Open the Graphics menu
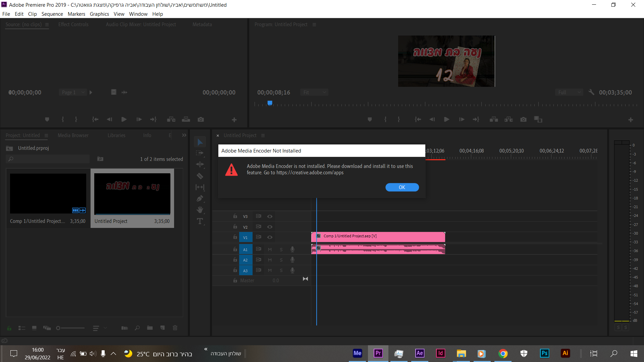The width and height of the screenshot is (644, 362). (99, 14)
